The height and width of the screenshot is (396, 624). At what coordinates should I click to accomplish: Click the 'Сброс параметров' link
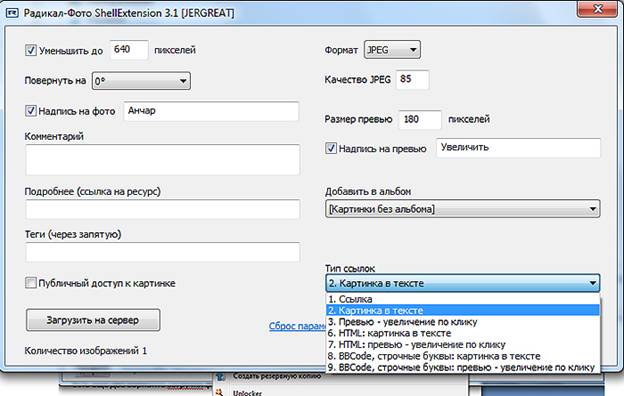297,326
